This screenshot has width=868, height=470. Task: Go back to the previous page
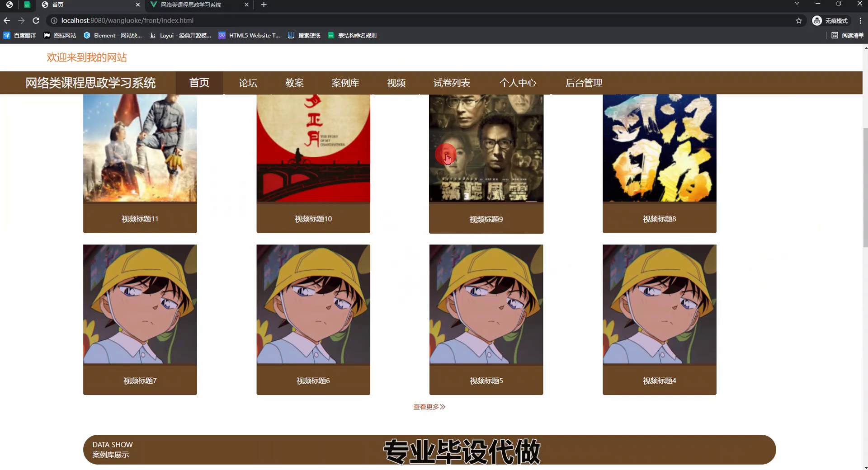coord(7,20)
